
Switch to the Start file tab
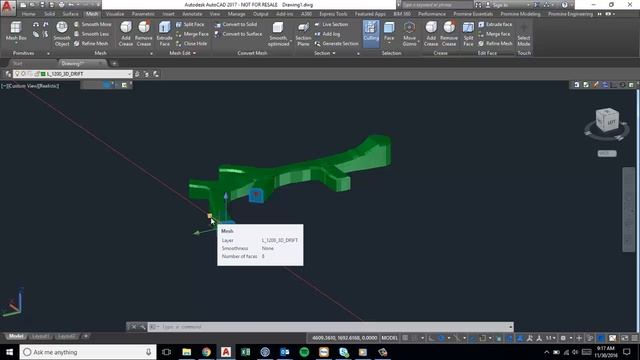point(18,63)
